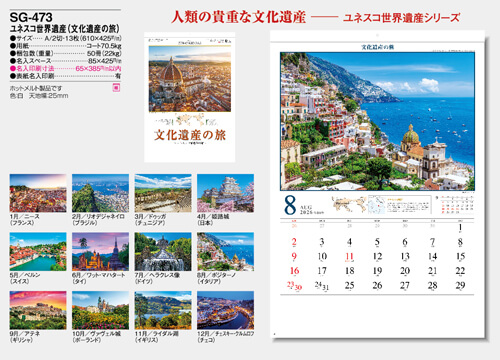Select the March Dougga Tunisia thumbnail
Screen dimensions: 500x360
point(163,193)
